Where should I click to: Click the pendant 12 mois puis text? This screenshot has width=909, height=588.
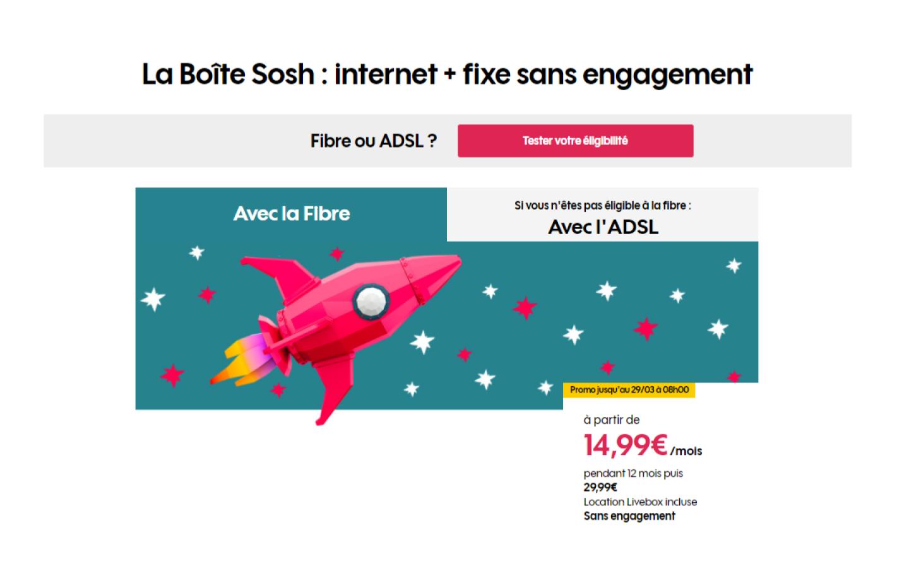(x=633, y=473)
